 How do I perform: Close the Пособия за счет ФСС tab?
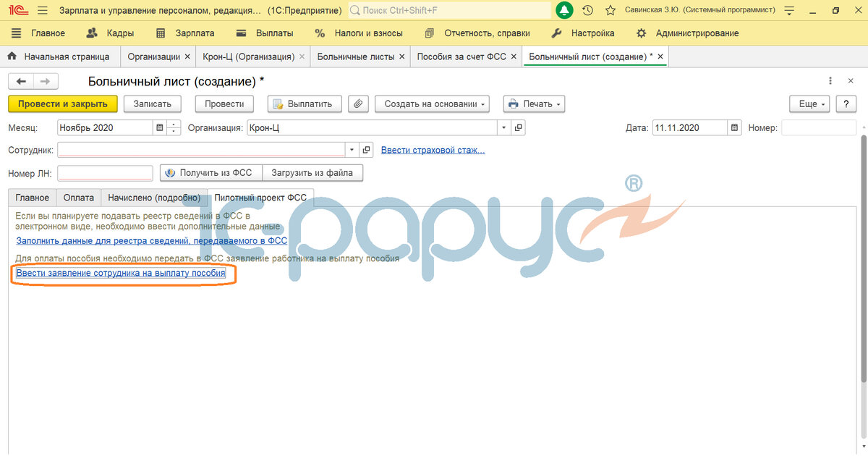click(x=514, y=56)
